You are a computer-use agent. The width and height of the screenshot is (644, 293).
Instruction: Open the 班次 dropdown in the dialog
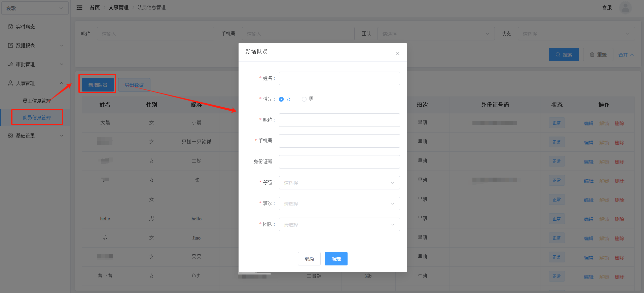tap(339, 204)
